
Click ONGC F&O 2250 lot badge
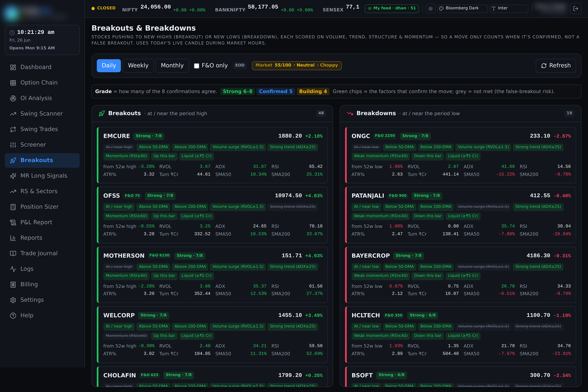pyautogui.click(x=385, y=136)
